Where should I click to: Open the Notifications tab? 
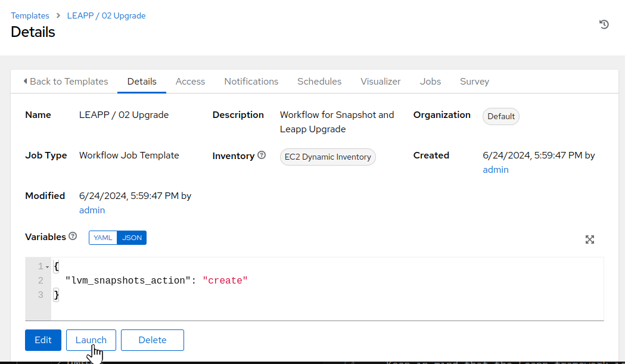(x=251, y=82)
